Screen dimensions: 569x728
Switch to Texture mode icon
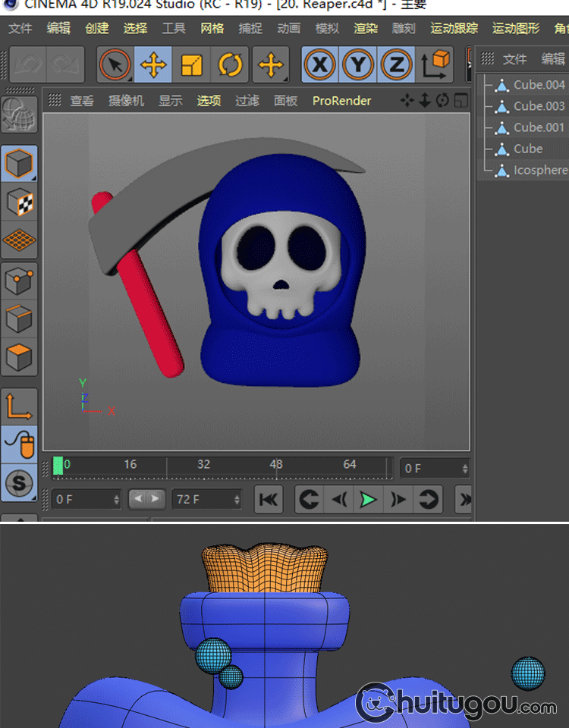tap(20, 202)
